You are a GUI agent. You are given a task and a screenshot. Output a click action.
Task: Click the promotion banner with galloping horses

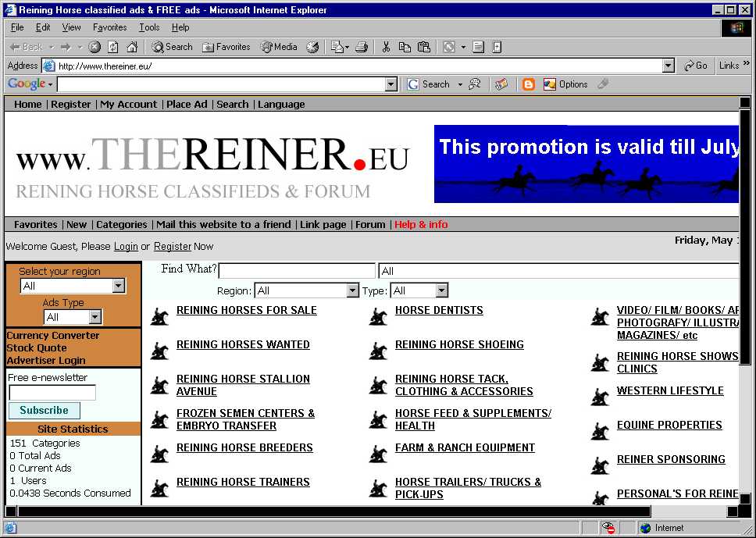pos(587,164)
